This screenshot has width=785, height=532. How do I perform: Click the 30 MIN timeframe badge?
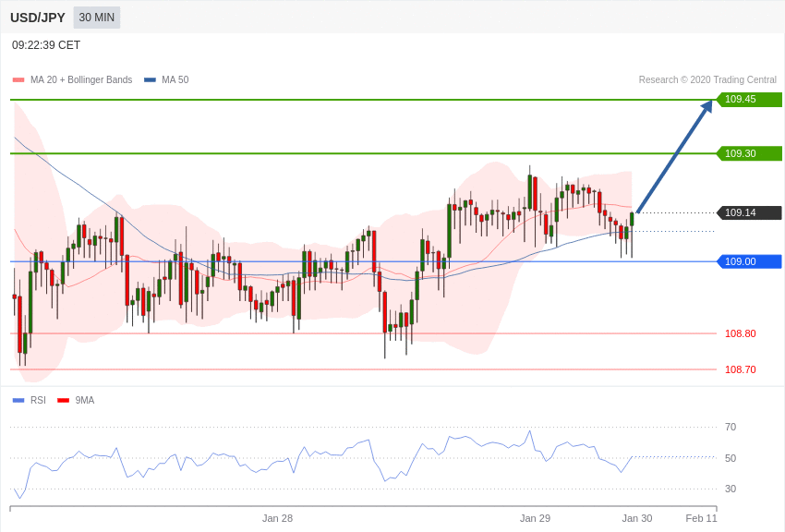[97, 18]
